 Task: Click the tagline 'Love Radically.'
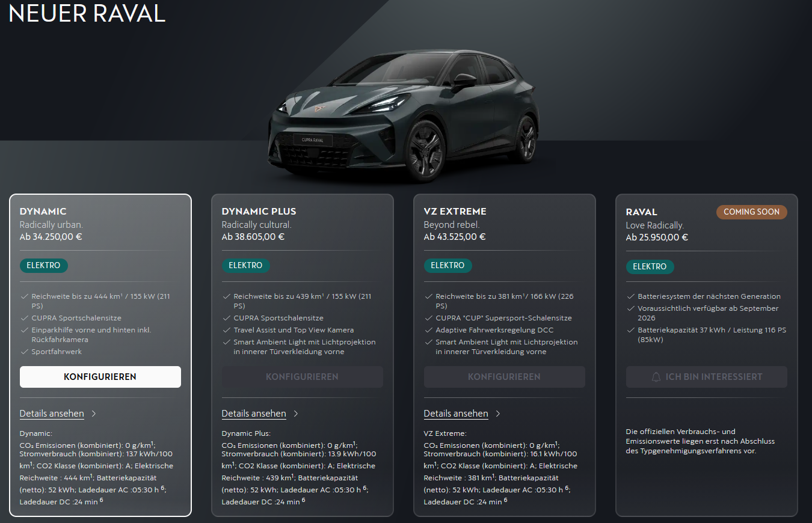coord(655,225)
